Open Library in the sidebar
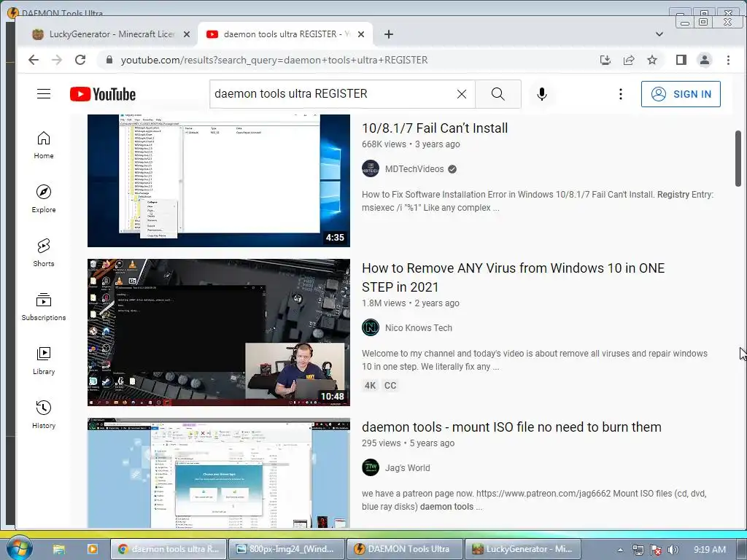Screen dimensions: 747x560 tap(43, 360)
